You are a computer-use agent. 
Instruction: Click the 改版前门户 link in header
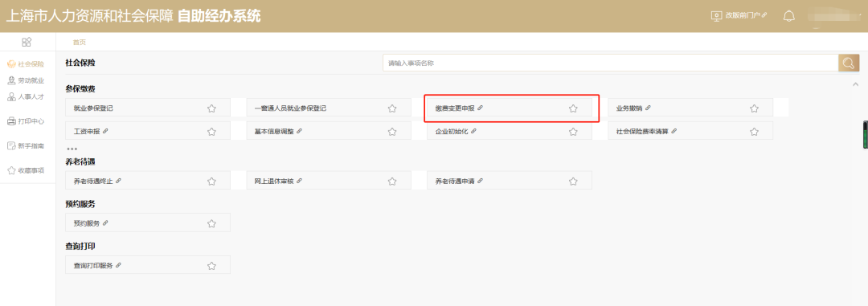click(739, 15)
